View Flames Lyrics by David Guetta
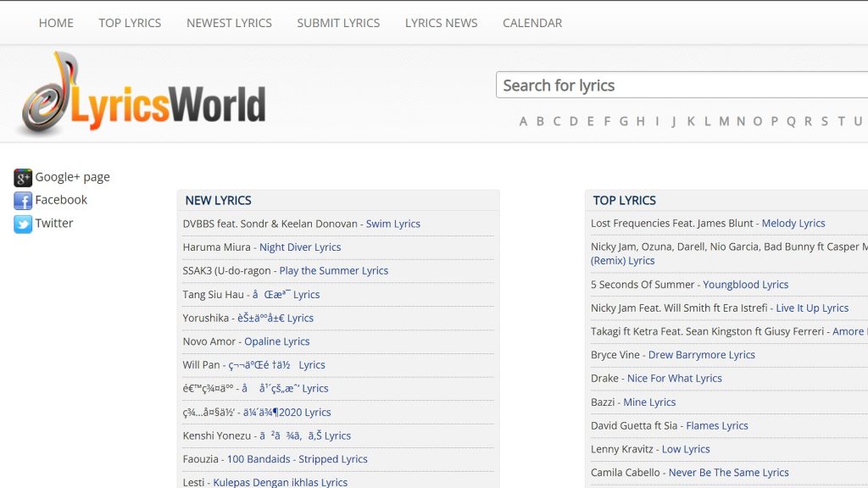The height and width of the screenshot is (488, 868). pos(716,426)
